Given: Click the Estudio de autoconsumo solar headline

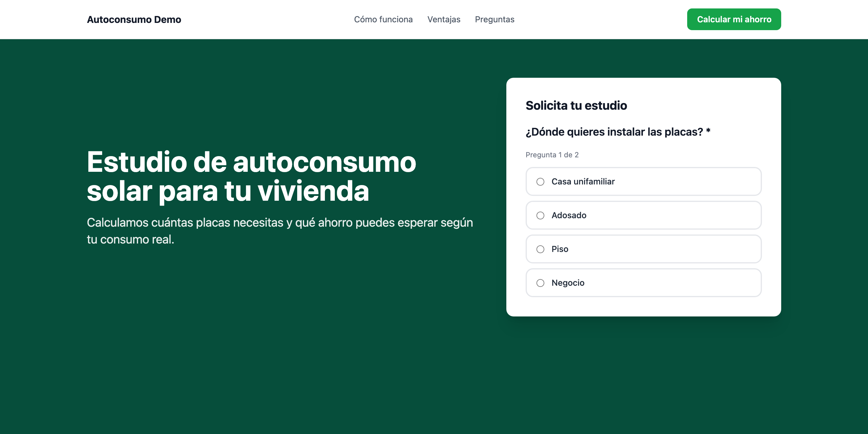Looking at the screenshot, I should pyautogui.click(x=251, y=176).
